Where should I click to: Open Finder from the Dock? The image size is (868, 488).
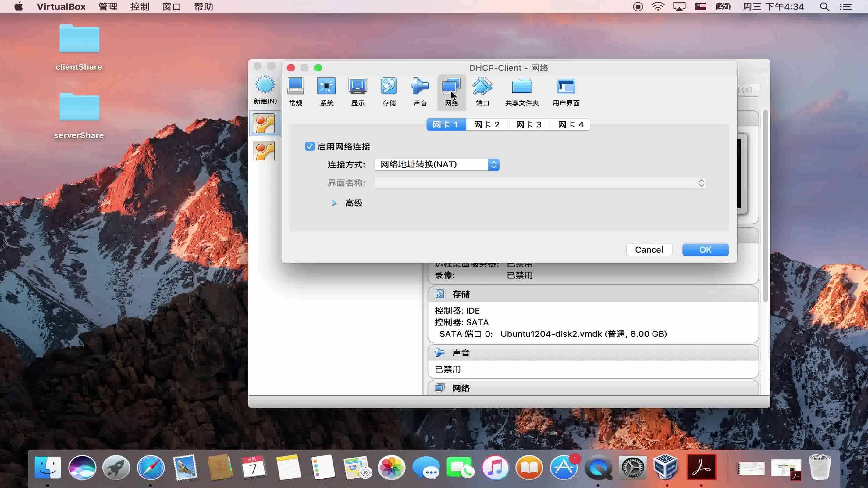click(x=48, y=468)
